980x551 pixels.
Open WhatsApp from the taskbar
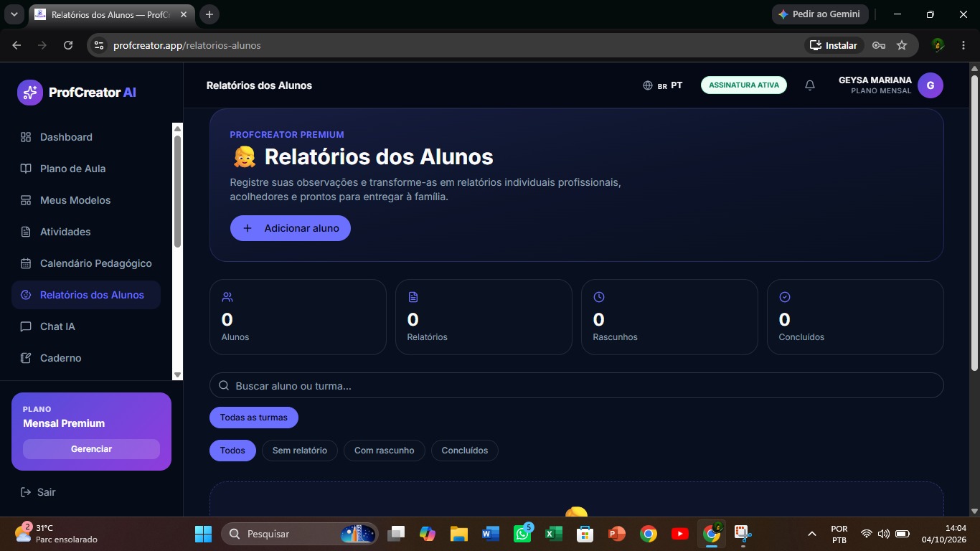click(x=522, y=534)
